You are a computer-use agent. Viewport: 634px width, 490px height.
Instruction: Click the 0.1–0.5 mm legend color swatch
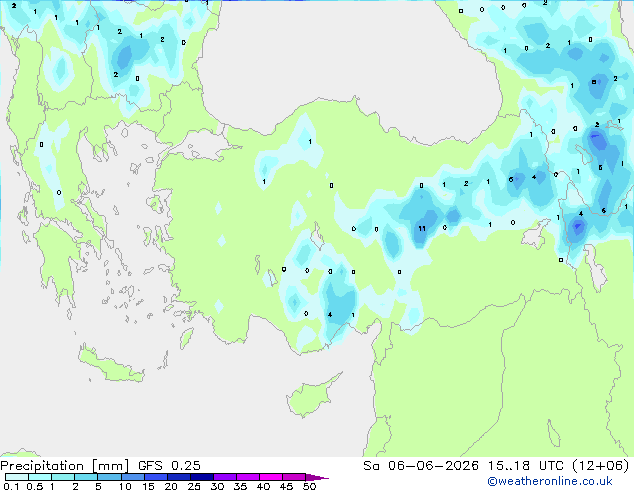(x=17, y=477)
